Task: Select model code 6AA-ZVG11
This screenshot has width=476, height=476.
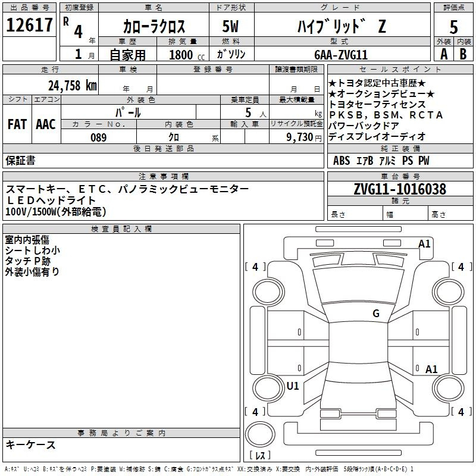Action: (x=341, y=55)
